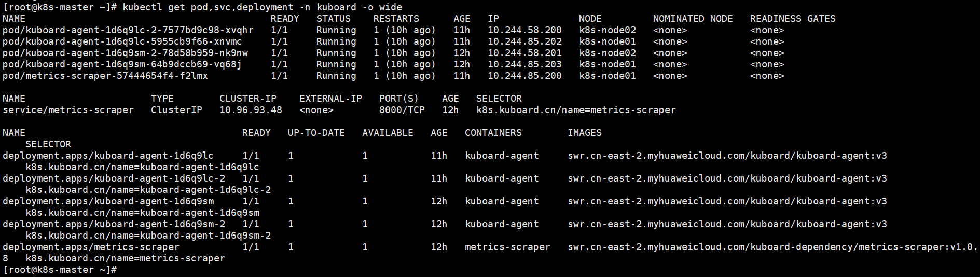980x277 pixels.
Task: Click the READINESS GATES column header
Action: point(793,19)
